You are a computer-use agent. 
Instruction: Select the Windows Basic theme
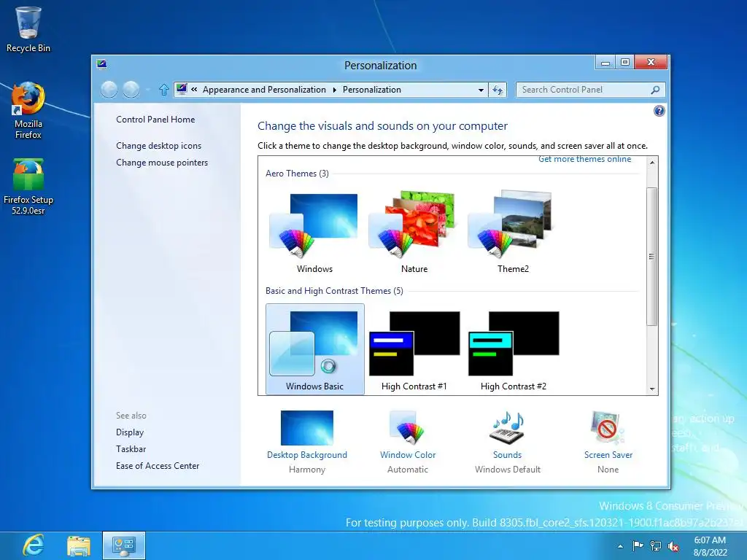[315, 349]
